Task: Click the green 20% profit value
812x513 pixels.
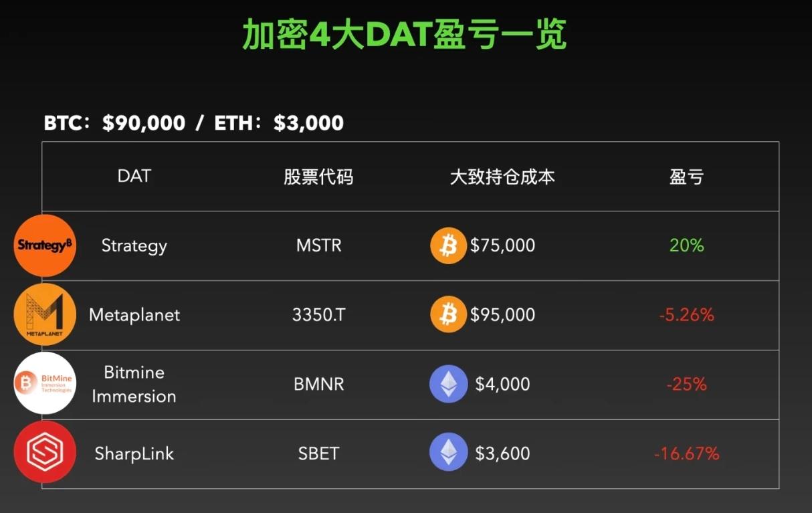Action: [x=686, y=245]
